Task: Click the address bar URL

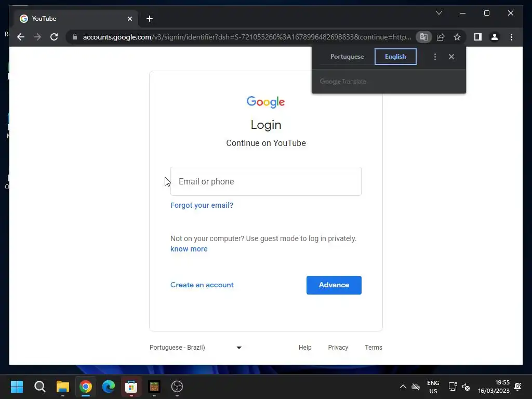Action: pos(247,37)
